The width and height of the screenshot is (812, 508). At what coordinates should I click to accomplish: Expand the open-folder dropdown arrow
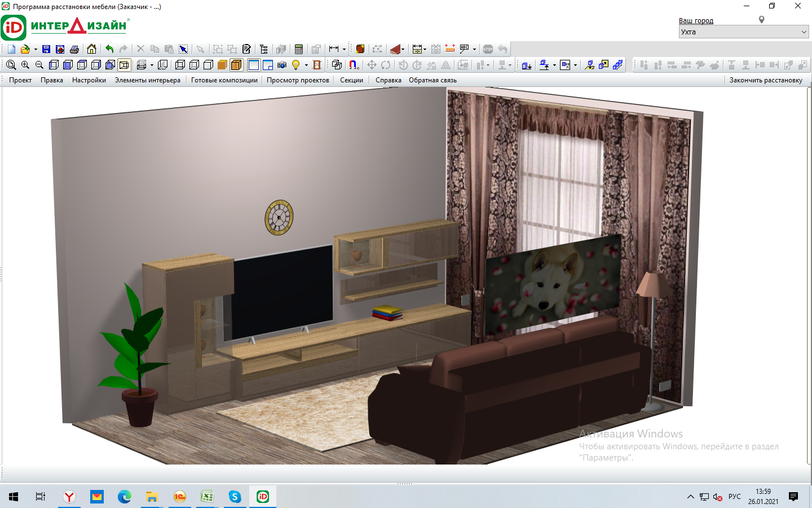pyautogui.click(x=36, y=49)
